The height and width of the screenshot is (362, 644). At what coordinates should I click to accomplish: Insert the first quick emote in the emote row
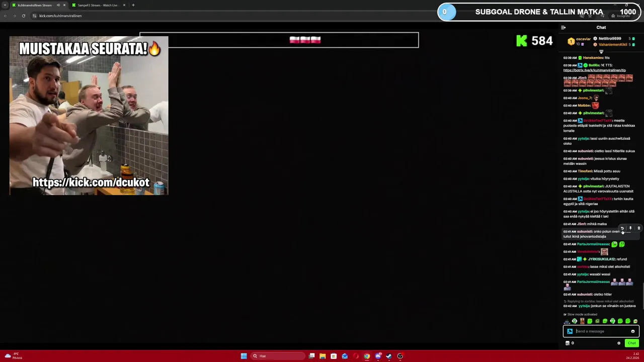(567, 321)
